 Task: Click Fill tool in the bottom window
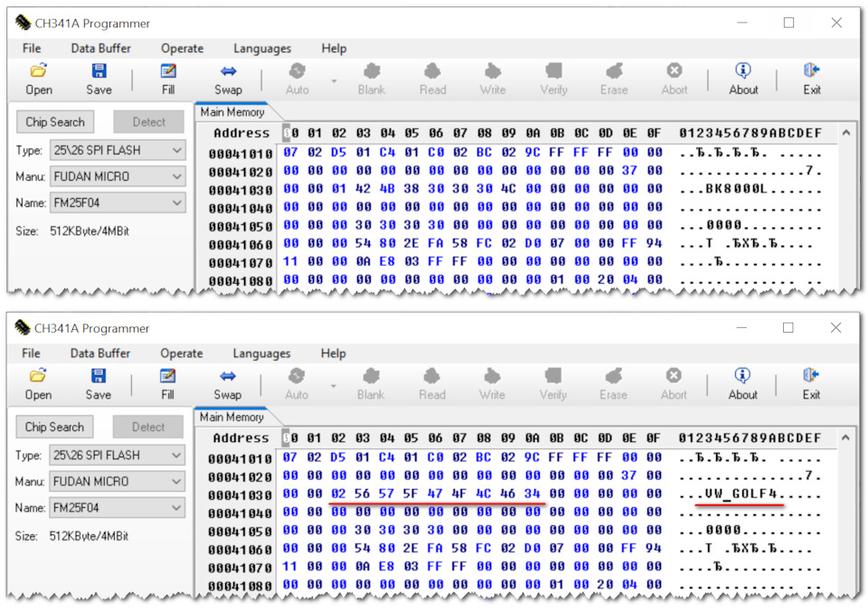tap(168, 384)
